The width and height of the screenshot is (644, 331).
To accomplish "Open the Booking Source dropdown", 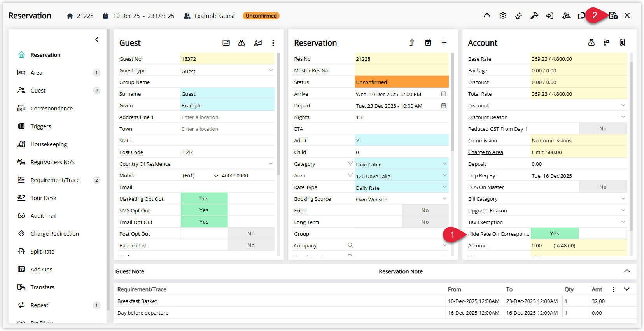I will click(x=444, y=199).
